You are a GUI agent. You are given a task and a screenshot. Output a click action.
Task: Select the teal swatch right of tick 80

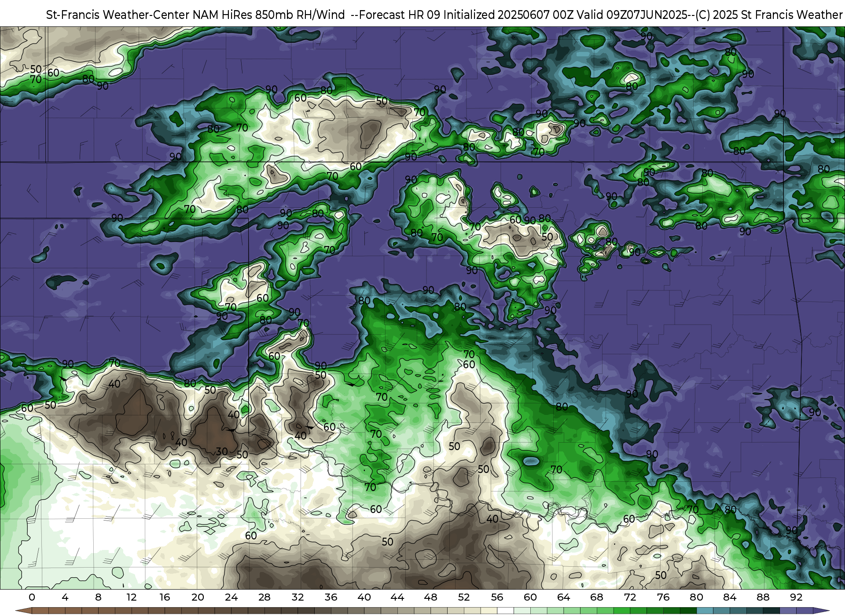coord(705,611)
